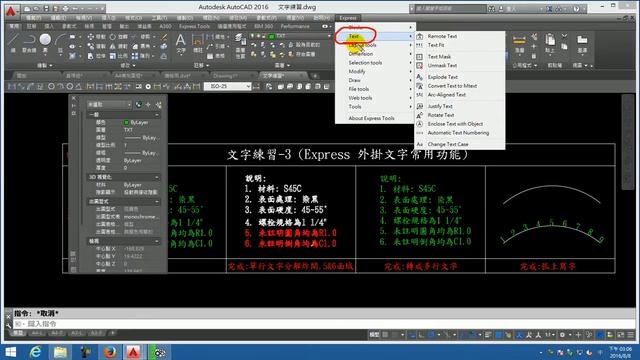Click the Text Mask icon in submenu
The image size is (640, 360).
pos(420,57)
